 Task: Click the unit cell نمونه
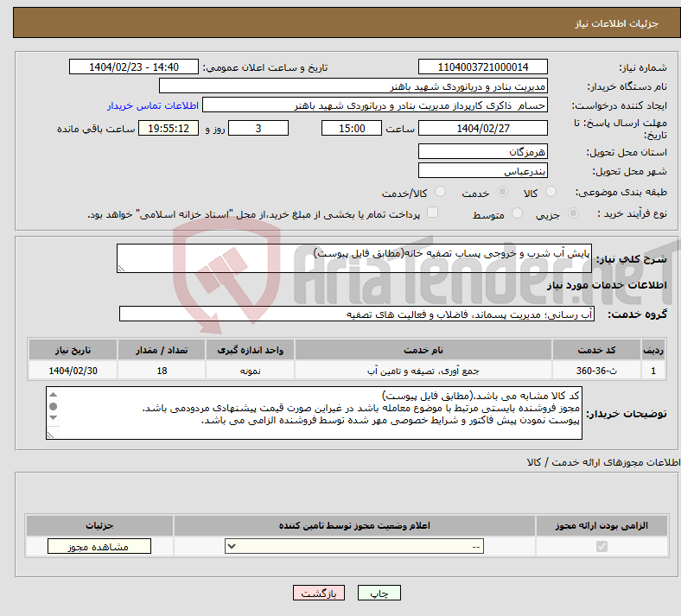click(250, 371)
